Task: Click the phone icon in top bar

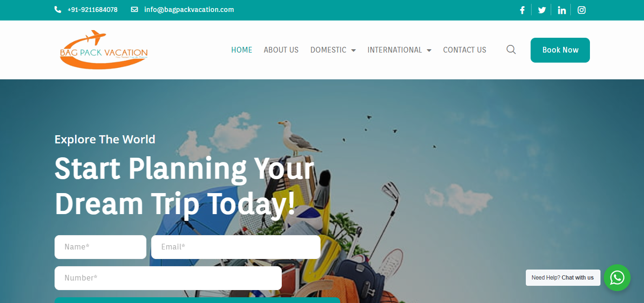Action: pyautogui.click(x=58, y=10)
